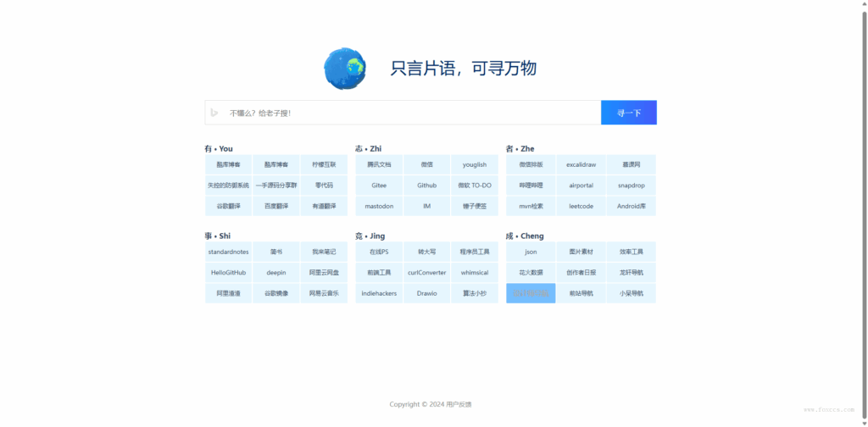Open the excalidraw tile

tap(581, 165)
